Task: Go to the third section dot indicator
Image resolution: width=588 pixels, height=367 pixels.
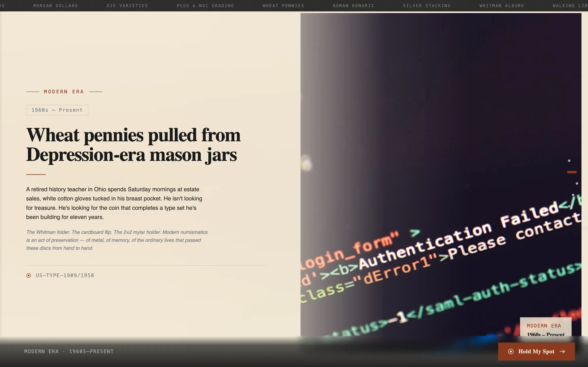Action: pos(577,183)
